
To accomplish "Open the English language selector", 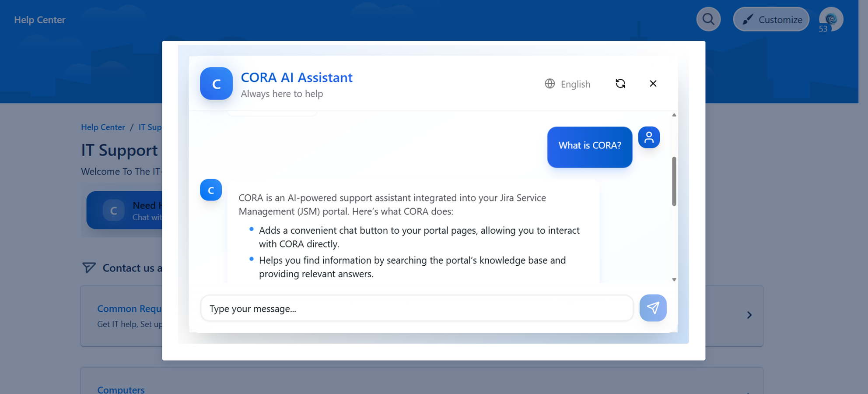I will pos(567,84).
